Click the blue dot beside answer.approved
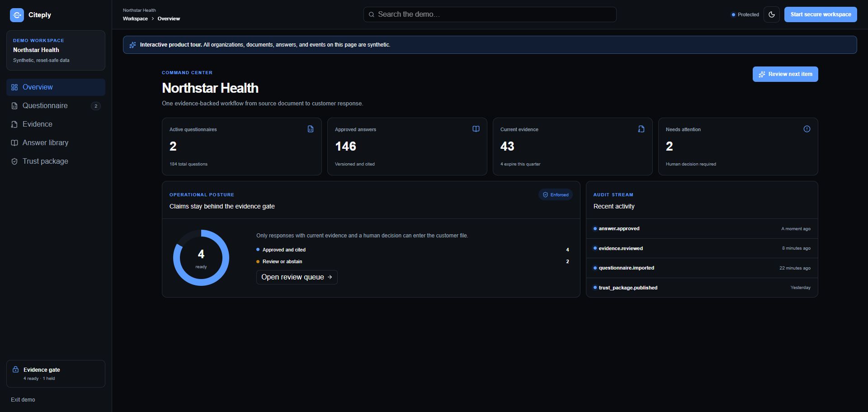 click(595, 229)
